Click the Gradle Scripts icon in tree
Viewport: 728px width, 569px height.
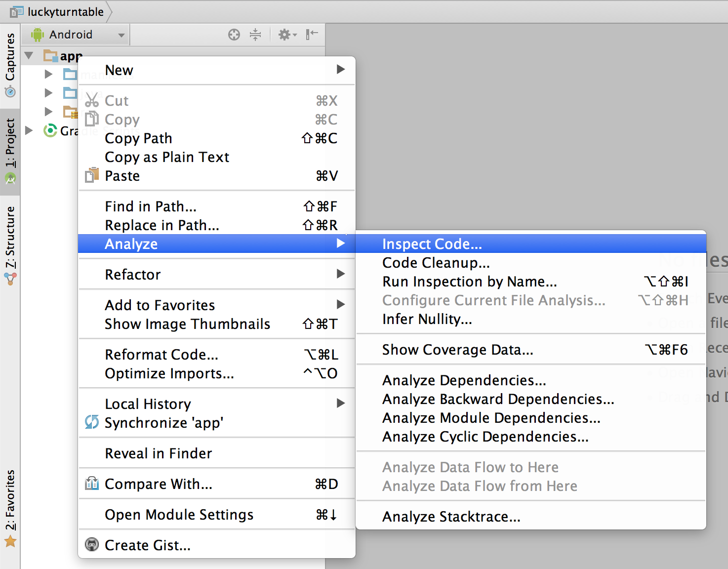(x=50, y=130)
